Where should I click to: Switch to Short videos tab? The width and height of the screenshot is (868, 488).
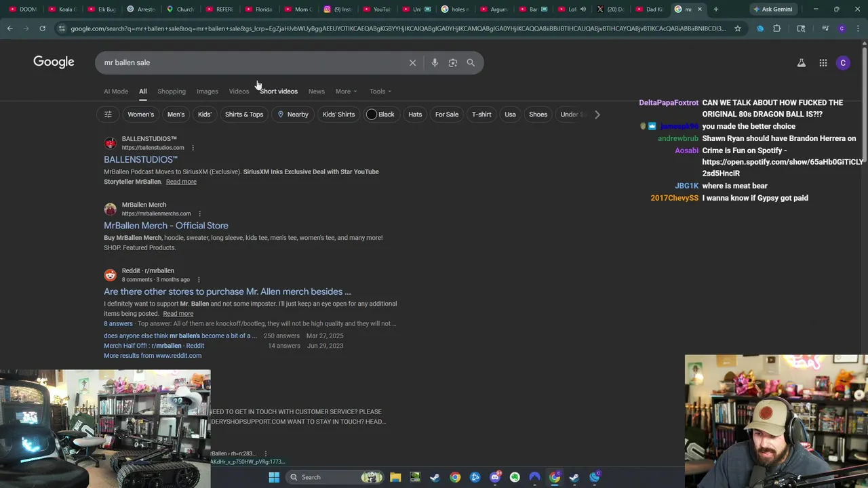(x=279, y=91)
